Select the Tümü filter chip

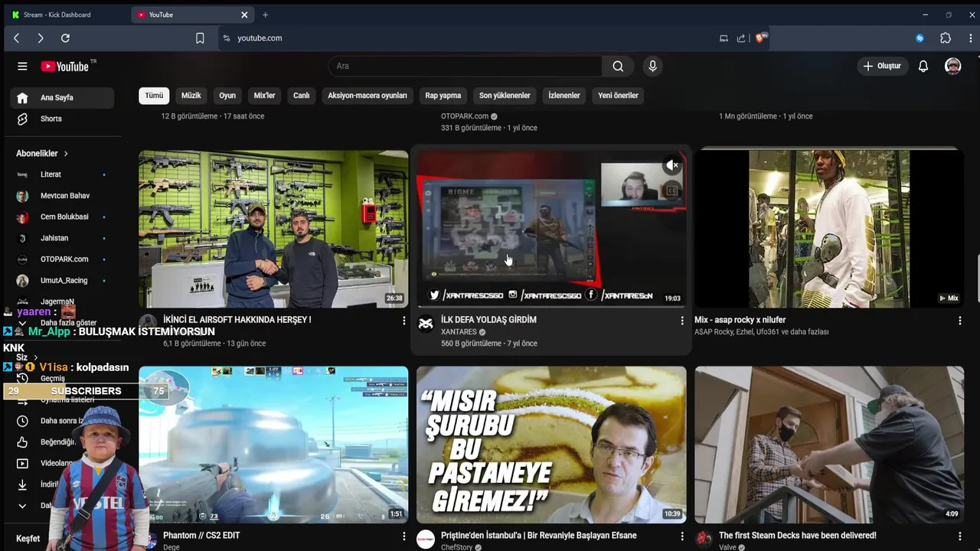tap(154, 96)
